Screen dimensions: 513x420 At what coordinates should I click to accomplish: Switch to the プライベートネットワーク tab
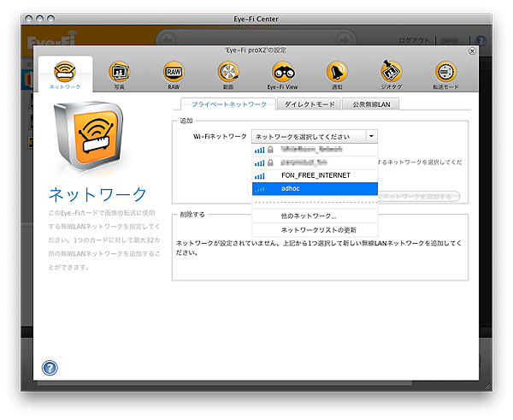[x=228, y=104]
